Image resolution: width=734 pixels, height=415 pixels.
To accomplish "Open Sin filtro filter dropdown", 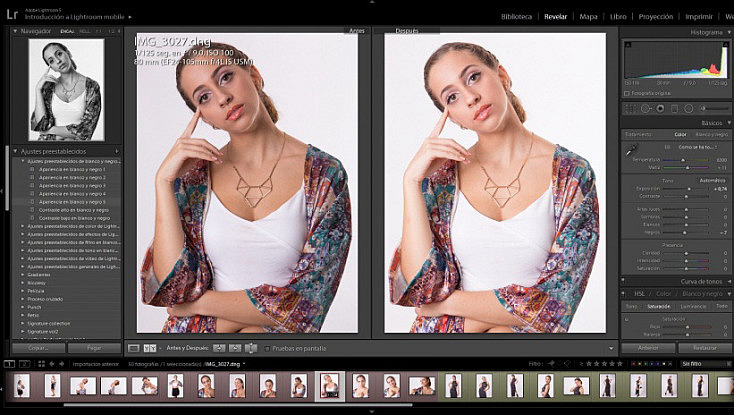I will 705,364.
